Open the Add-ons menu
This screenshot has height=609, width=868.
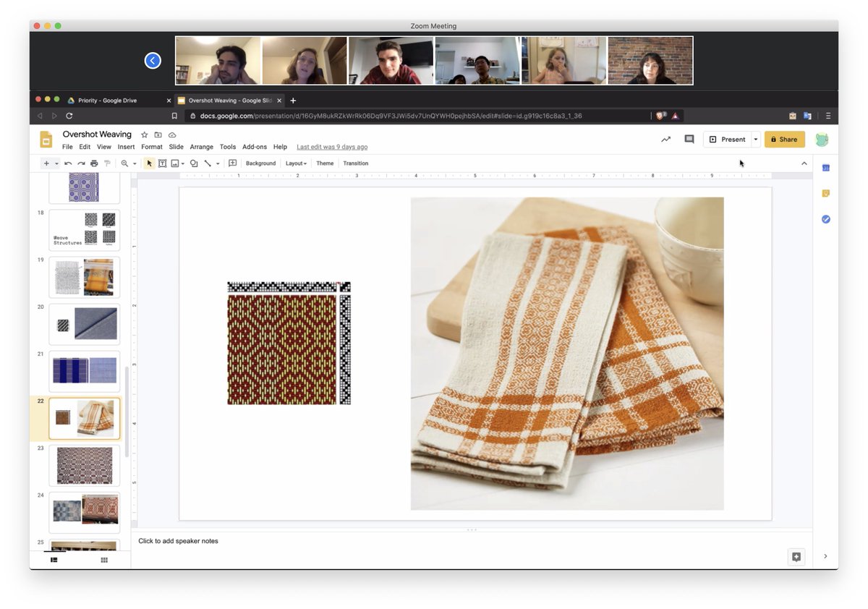pyautogui.click(x=255, y=147)
